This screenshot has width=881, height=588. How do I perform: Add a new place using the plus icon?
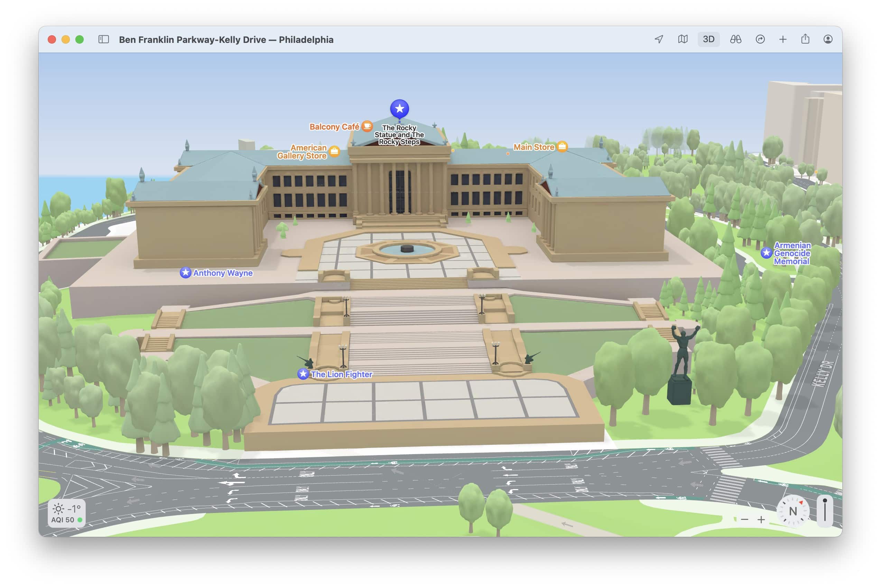click(x=782, y=39)
